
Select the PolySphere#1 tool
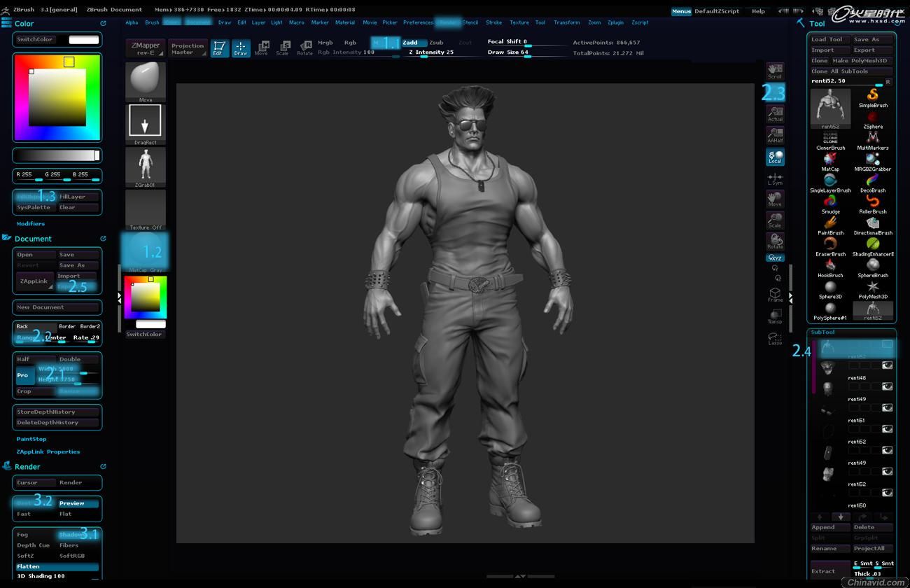click(830, 309)
